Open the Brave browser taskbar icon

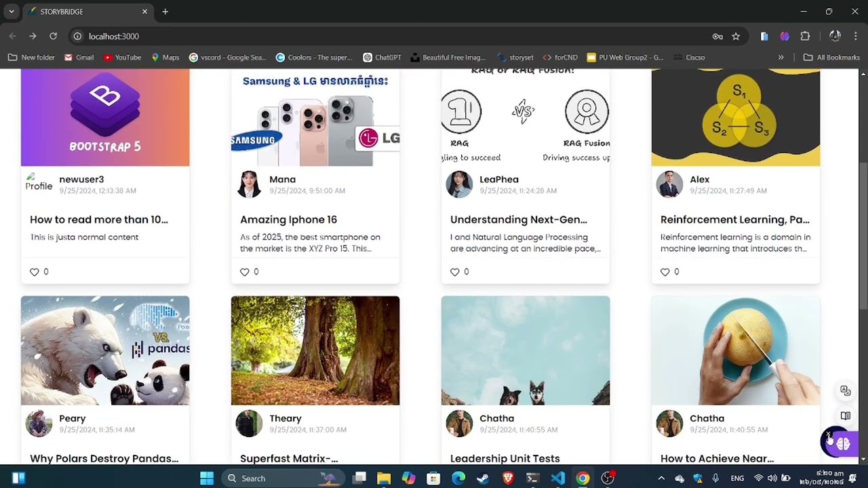[x=508, y=478]
